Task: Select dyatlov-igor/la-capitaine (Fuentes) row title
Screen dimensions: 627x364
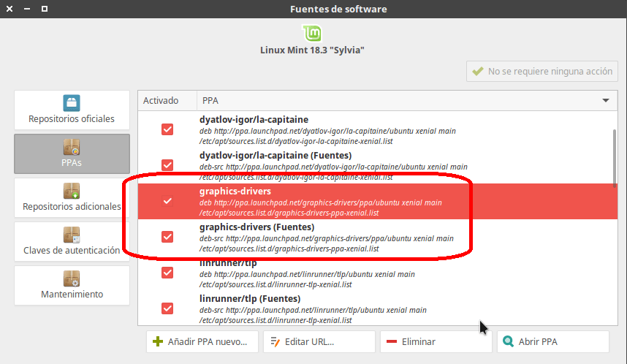Action: pyautogui.click(x=275, y=155)
